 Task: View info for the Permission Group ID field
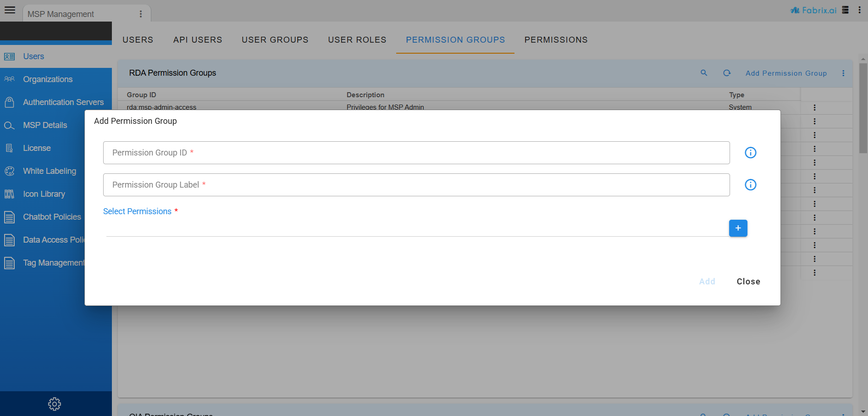pyautogui.click(x=750, y=152)
